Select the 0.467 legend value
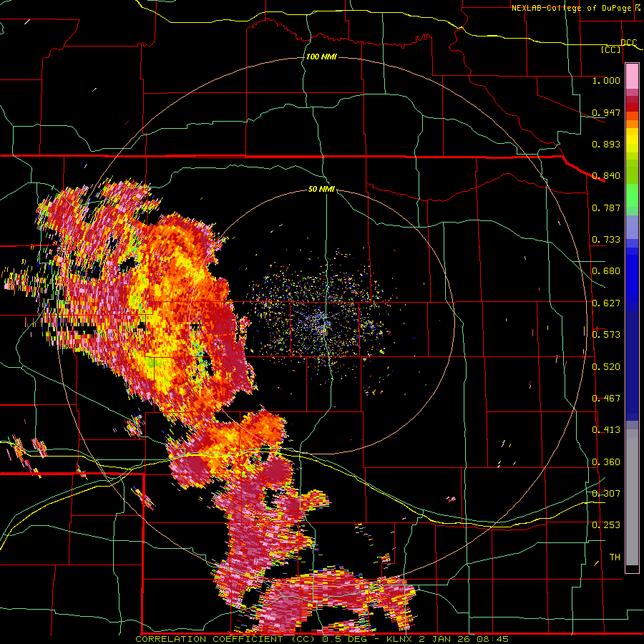 point(606,399)
